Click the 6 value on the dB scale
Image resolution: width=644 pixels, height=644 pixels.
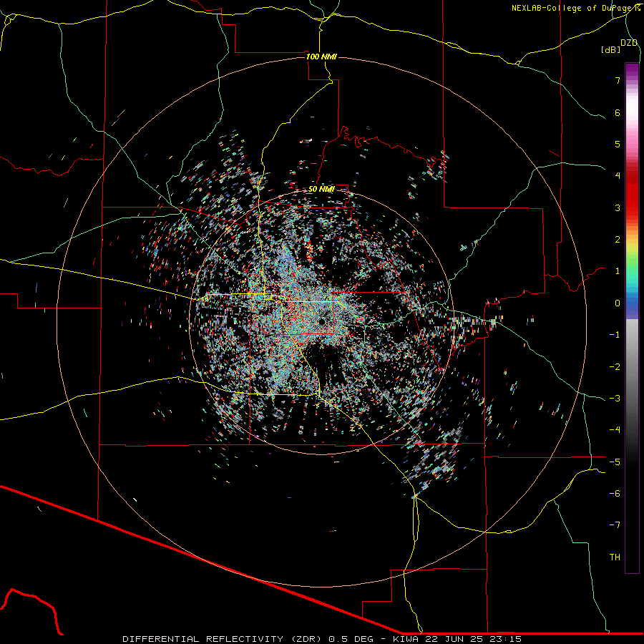618,112
